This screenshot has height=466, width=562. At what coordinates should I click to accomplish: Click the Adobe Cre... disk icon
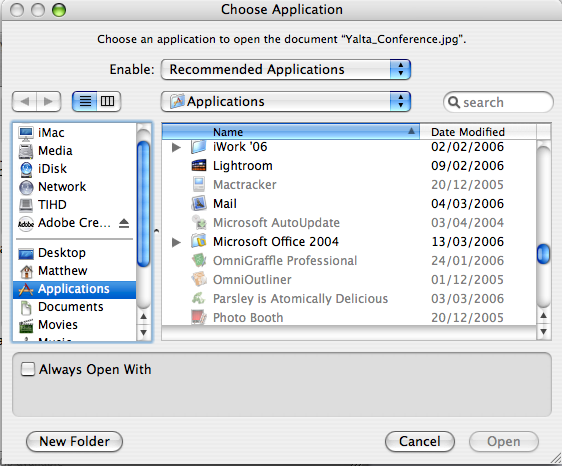(26, 223)
